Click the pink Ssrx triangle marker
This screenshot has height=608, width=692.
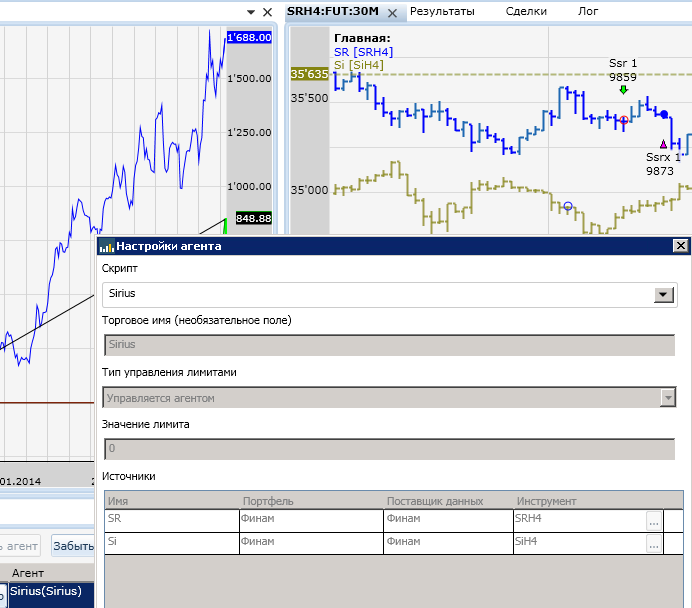pos(663,144)
